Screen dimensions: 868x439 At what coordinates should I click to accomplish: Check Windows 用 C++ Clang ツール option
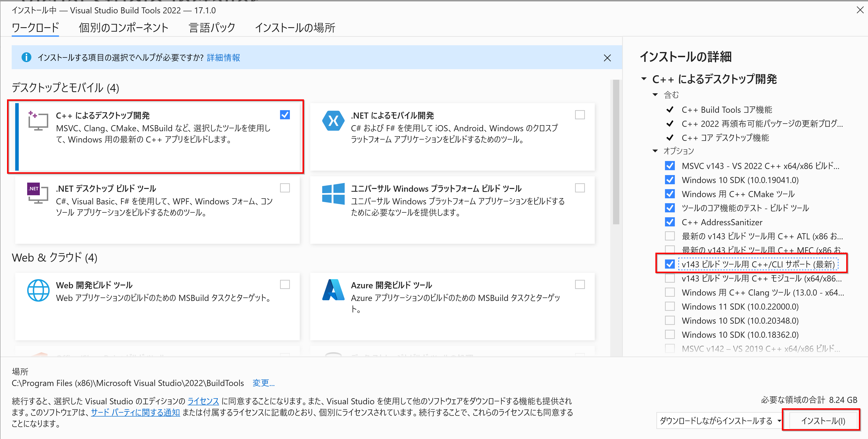tap(670, 292)
